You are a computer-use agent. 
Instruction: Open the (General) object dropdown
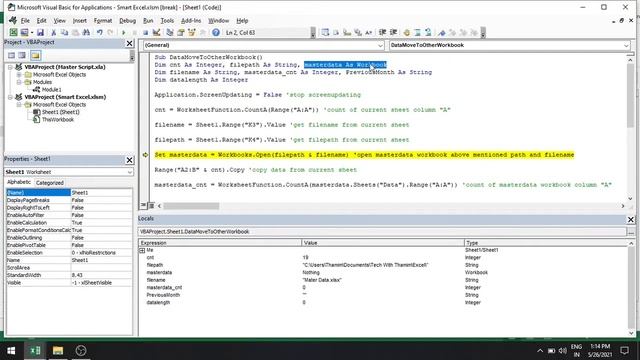(380, 45)
